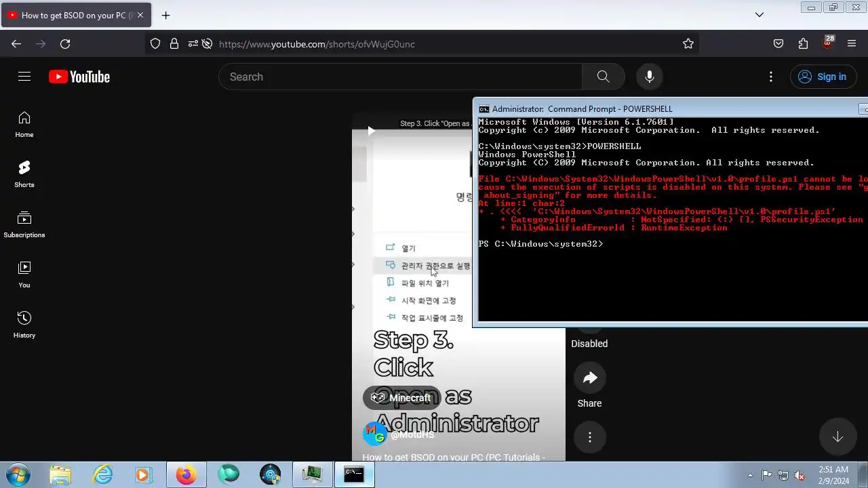The height and width of the screenshot is (488, 868).
Task: Switch to Firefox in taskbar
Action: tap(186, 474)
